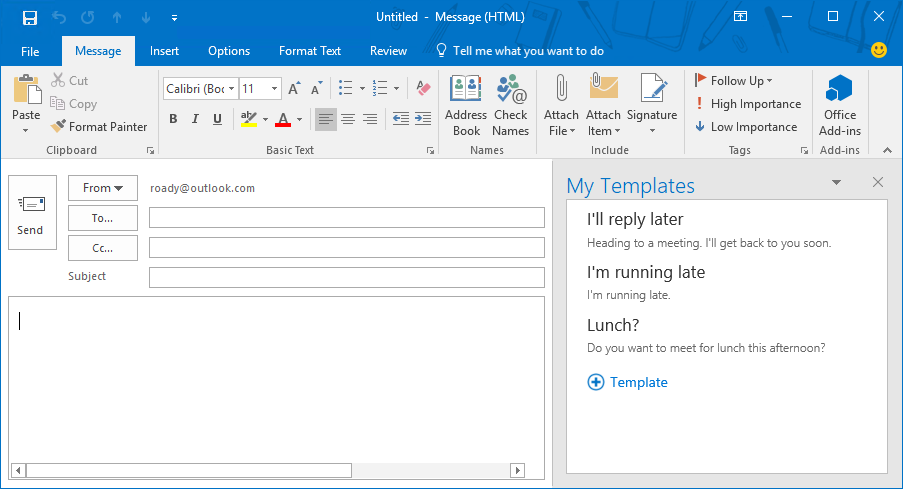Go to previous item with the up arrow
The image size is (903, 489).
click(117, 17)
